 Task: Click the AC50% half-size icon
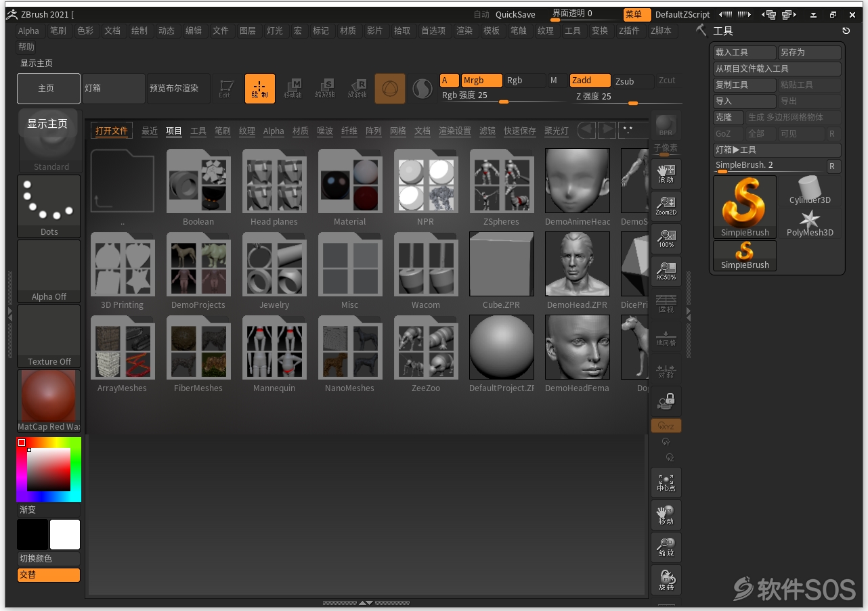point(666,271)
